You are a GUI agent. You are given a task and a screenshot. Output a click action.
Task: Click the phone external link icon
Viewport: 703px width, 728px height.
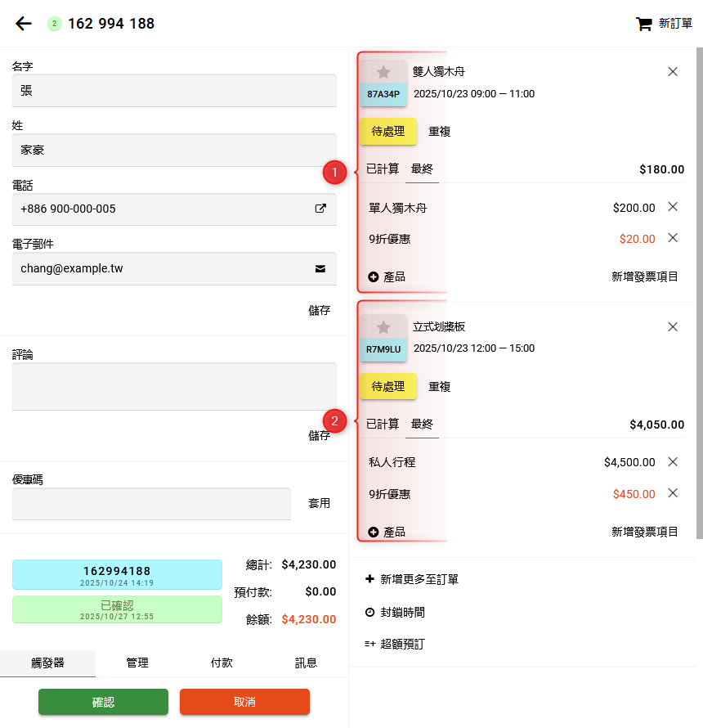(320, 209)
